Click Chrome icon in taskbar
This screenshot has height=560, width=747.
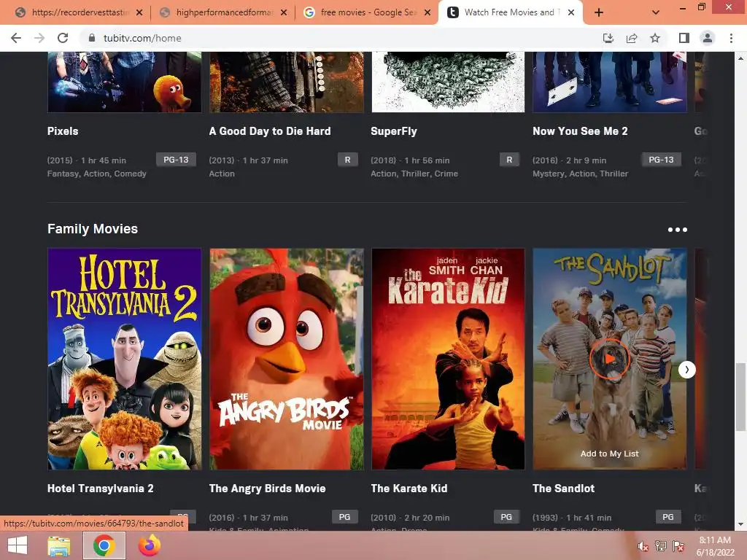tap(104, 545)
